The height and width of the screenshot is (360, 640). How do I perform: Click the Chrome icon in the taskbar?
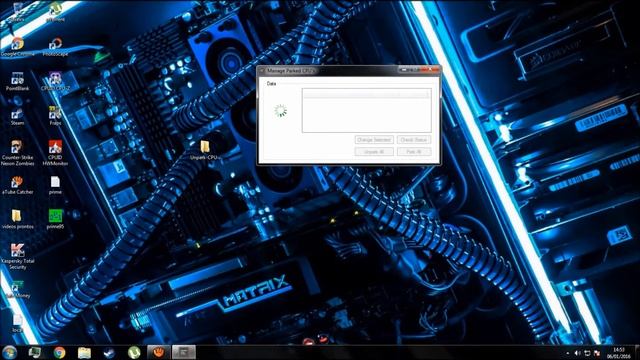click(x=60, y=352)
